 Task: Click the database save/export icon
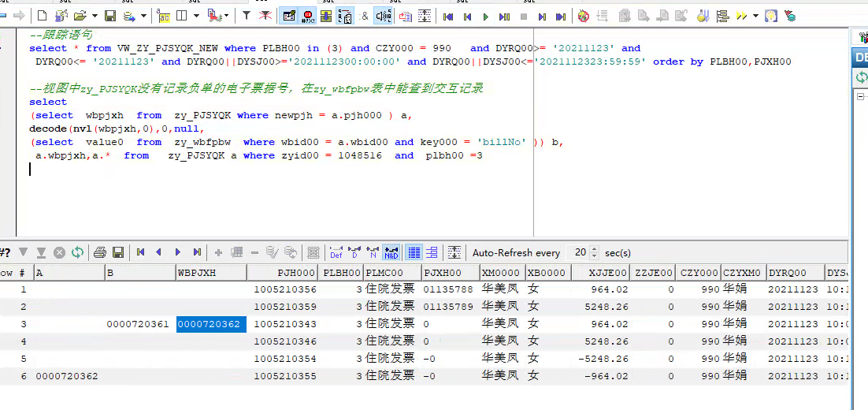tap(129, 16)
